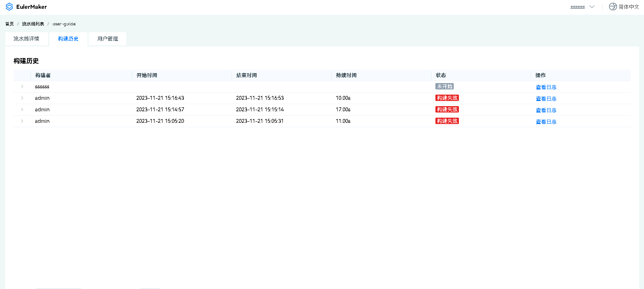Click the 未开始 status badge
644x289 pixels.
pos(444,87)
